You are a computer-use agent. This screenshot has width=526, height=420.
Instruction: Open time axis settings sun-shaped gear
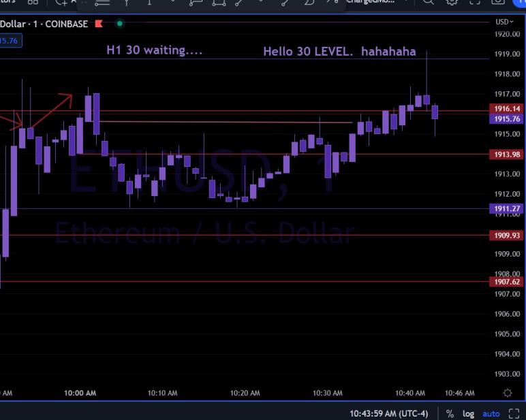508,393
